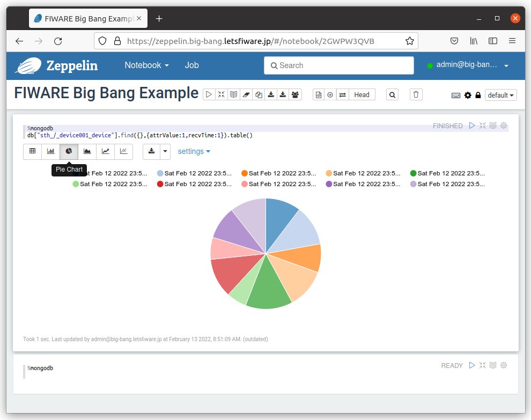This screenshot has width=531, height=420.
Task: Open the Head revision dropdown
Action: click(362, 95)
